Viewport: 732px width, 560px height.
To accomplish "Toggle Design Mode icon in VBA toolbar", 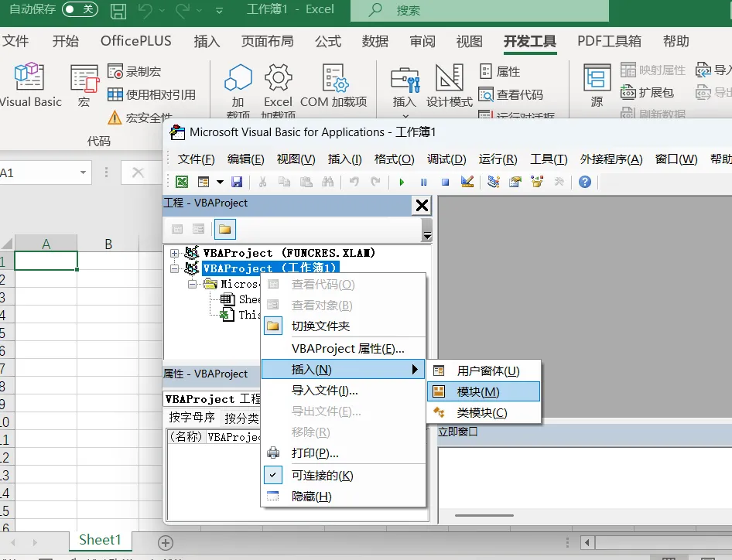I will coord(467,182).
